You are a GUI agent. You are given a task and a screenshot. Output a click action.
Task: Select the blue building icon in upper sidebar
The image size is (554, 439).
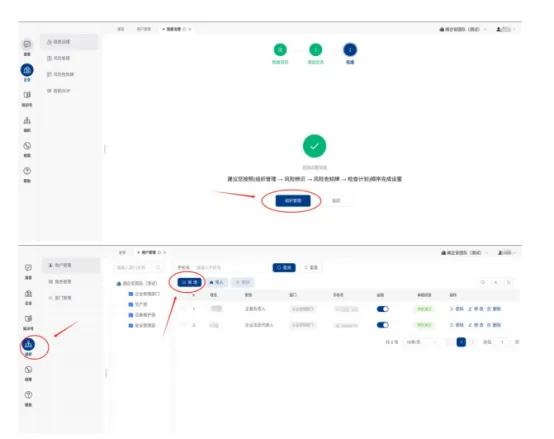point(27,70)
